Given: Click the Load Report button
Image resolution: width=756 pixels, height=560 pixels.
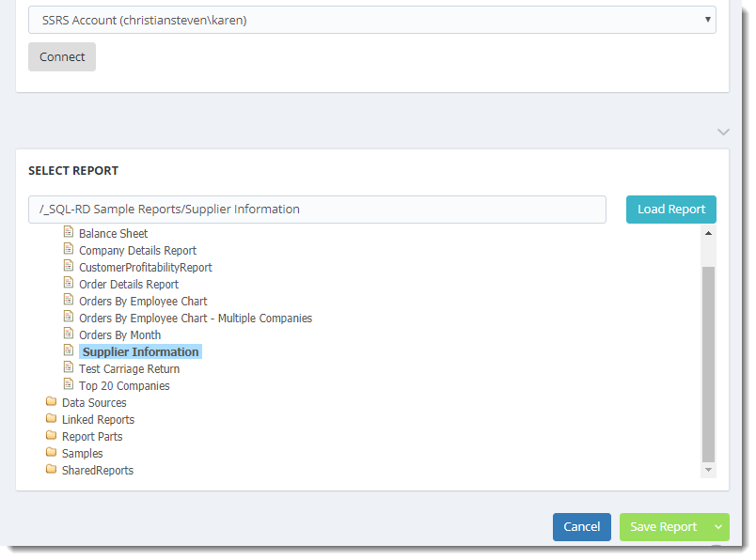Looking at the screenshot, I should 671,210.
